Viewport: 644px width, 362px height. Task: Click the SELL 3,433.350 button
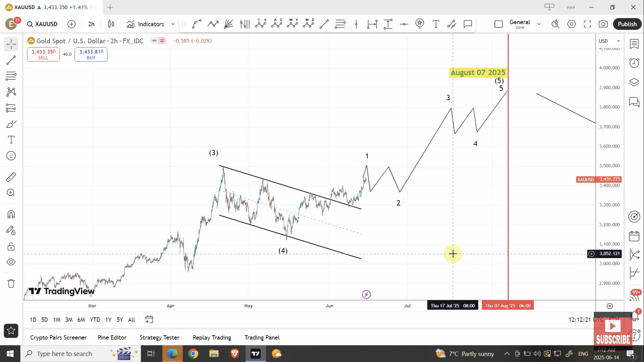tap(43, 54)
